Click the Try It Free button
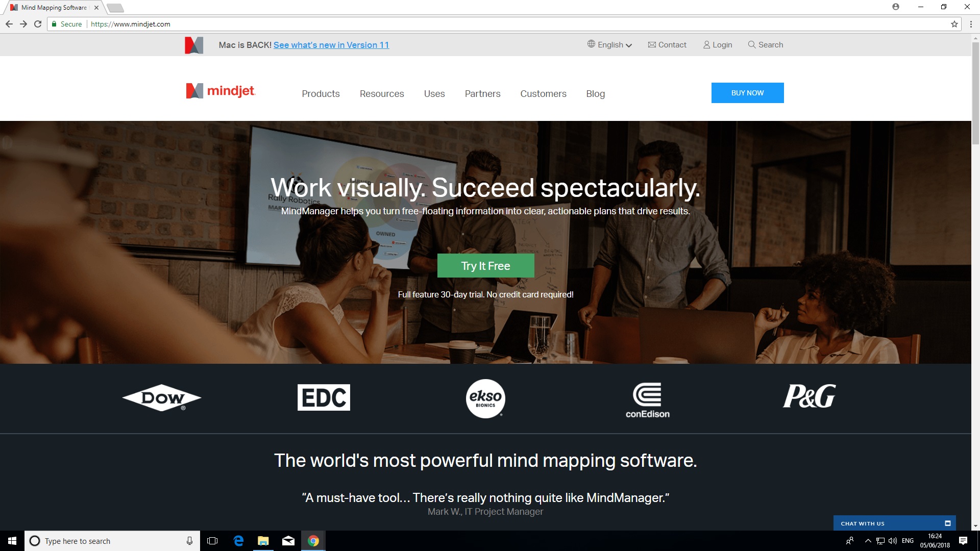The height and width of the screenshot is (551, 980). [x=486, y=266]
